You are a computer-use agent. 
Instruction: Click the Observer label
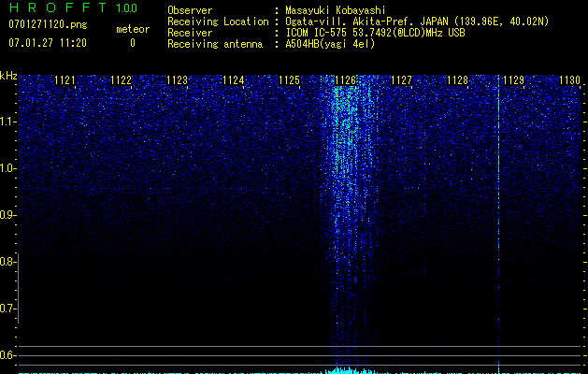[x=190, y=10]
